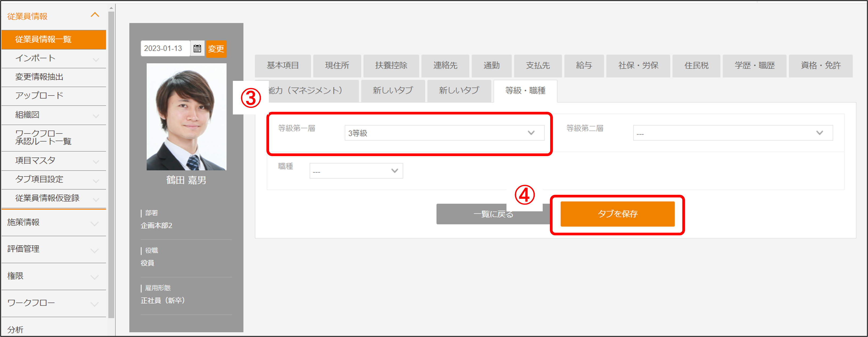The height and width of the screenshot is (337, 868).
Task: Expand the タブ項目設定 chevron
Action: (x=96, y=181)
